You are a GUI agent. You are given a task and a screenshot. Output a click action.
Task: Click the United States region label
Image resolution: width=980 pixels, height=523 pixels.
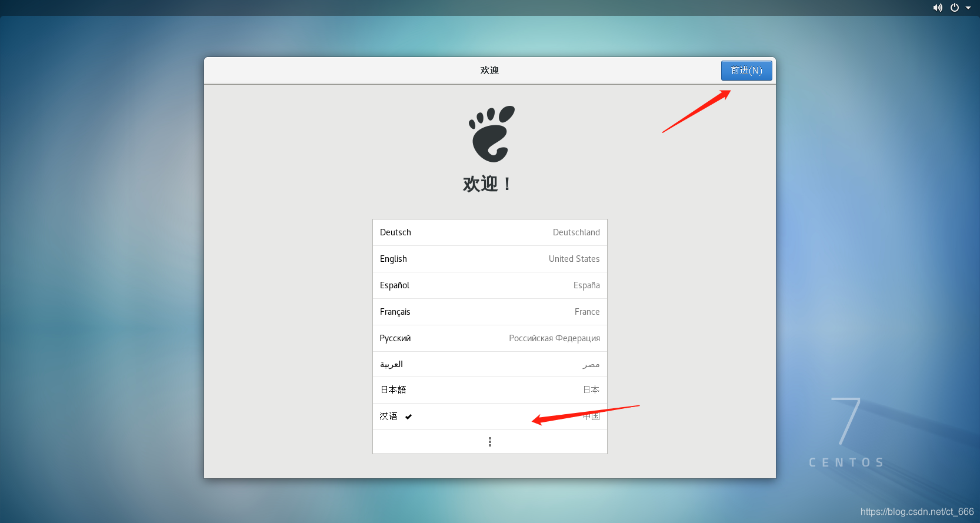tap(574, 259)
